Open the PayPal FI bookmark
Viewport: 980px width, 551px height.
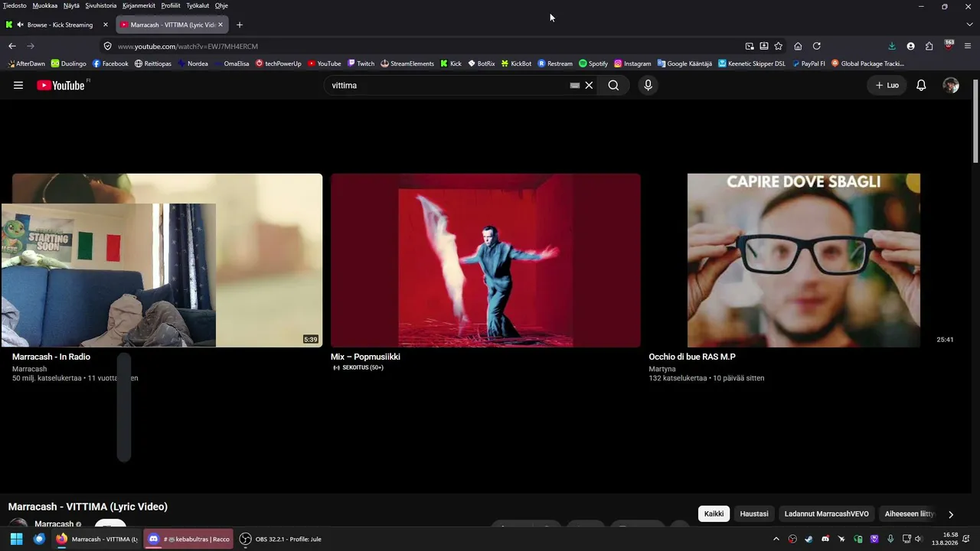[808, 64]
